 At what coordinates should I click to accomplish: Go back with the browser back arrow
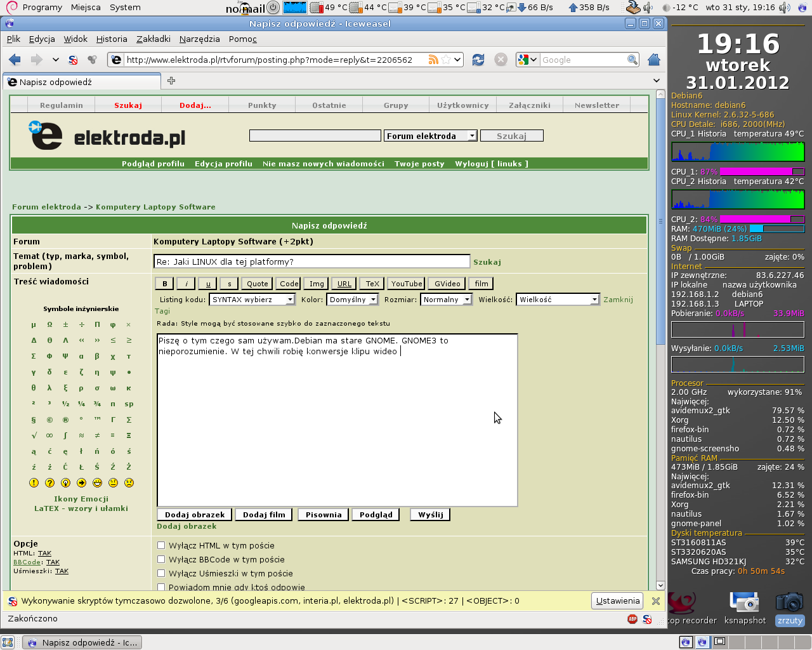click(x=15, y=60)
